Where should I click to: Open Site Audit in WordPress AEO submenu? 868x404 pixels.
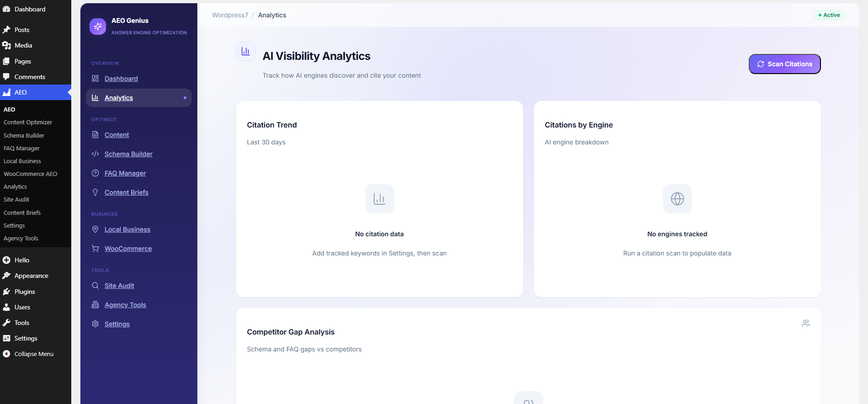tap(16, 200)
